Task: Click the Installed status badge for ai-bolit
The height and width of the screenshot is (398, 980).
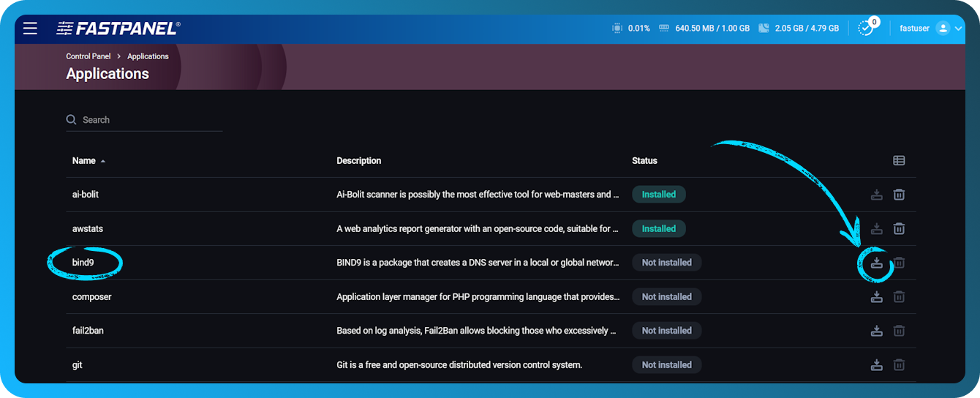Action: pyautogui.click(x=658, y=195)
